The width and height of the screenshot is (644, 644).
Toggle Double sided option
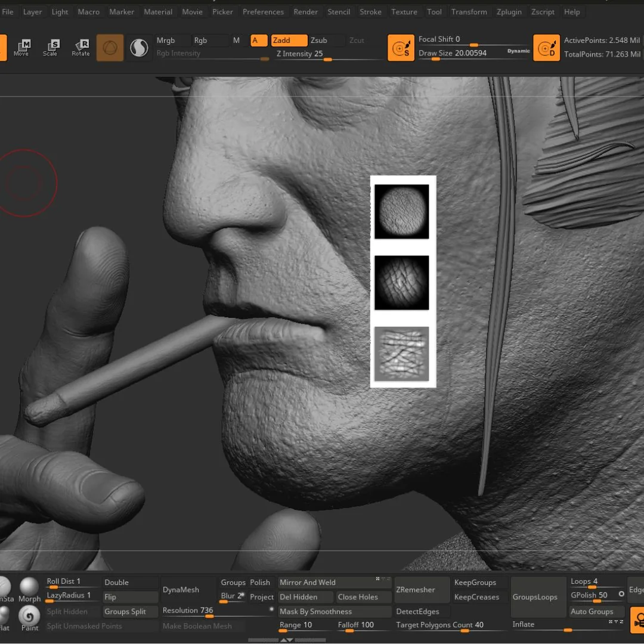pyautogui.click(x=130, y=583)
